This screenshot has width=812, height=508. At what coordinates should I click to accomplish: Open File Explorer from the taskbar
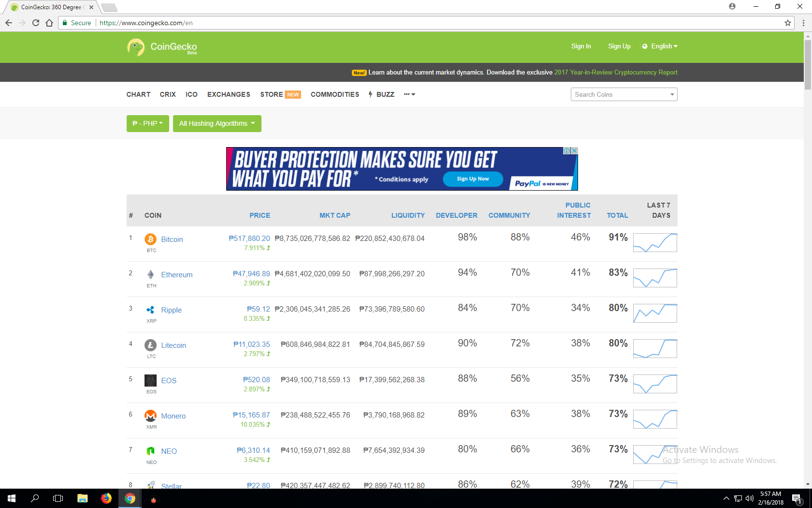coord(82,498)
